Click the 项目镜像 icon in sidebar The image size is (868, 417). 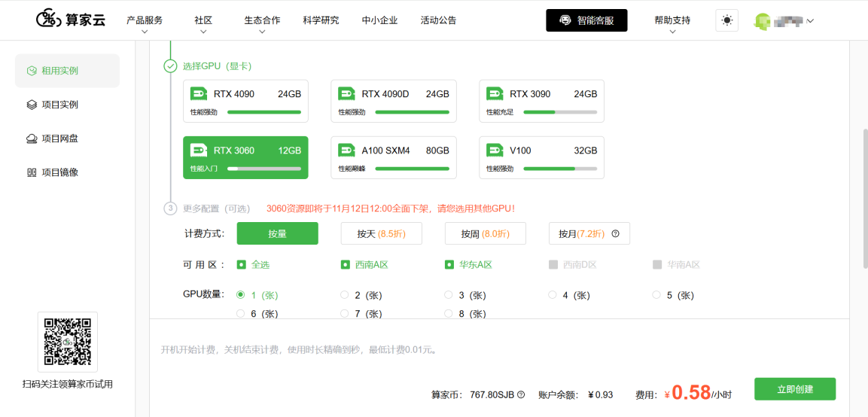(x=32, y=172)
